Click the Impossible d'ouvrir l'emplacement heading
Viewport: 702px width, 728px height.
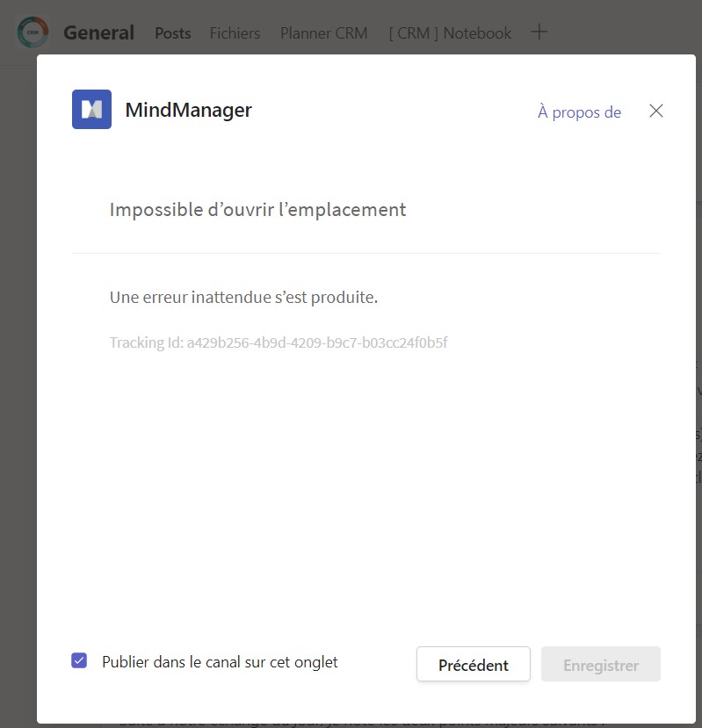point(257,210)
